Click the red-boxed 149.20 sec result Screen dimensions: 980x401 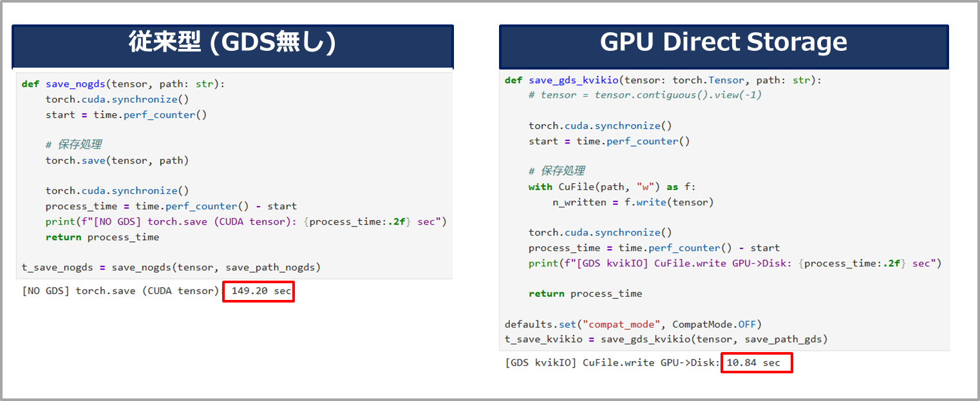coord(258,291)
